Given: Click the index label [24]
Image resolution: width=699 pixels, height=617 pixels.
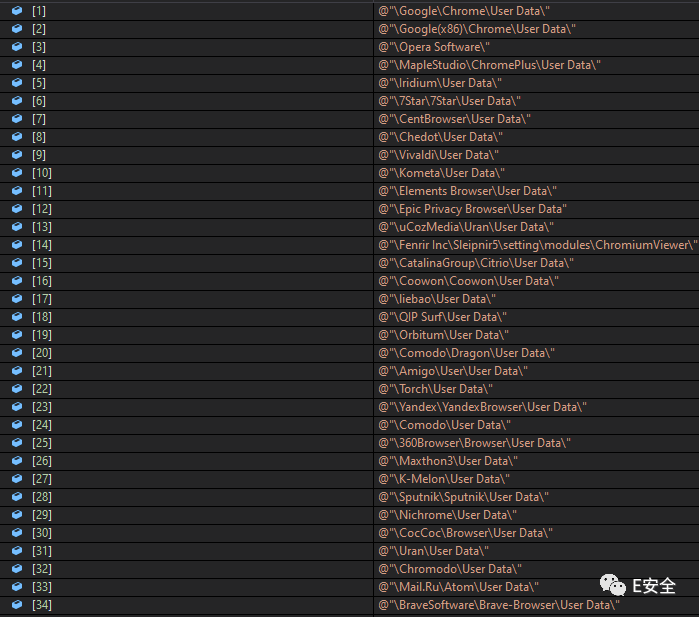Looking at the screenshot, I should click(x=42, y=425).
